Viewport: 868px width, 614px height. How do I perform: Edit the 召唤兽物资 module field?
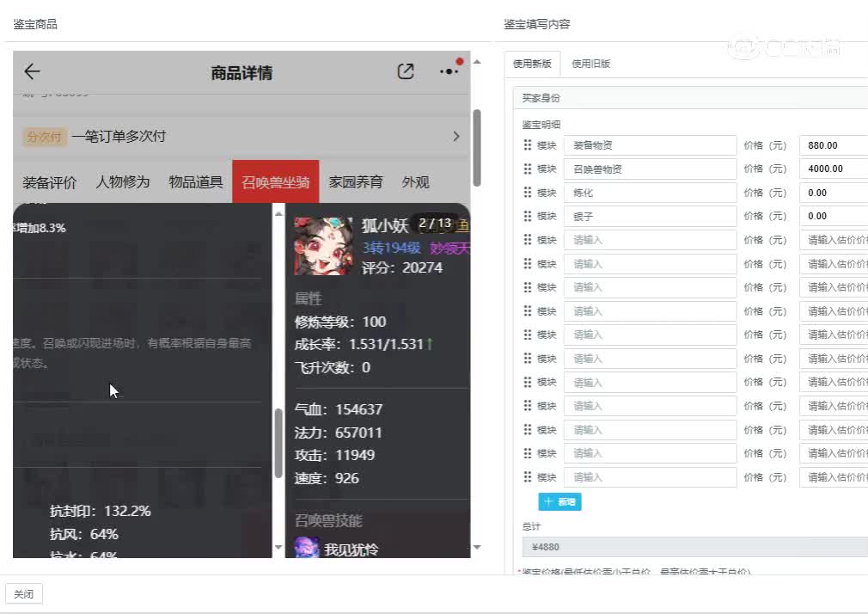[x=651, y=169]
